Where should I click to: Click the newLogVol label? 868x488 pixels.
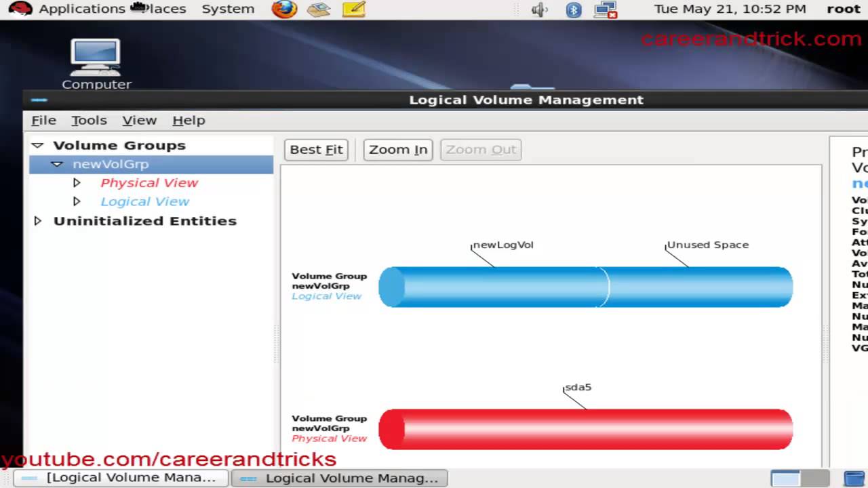[x=503, y=245]
